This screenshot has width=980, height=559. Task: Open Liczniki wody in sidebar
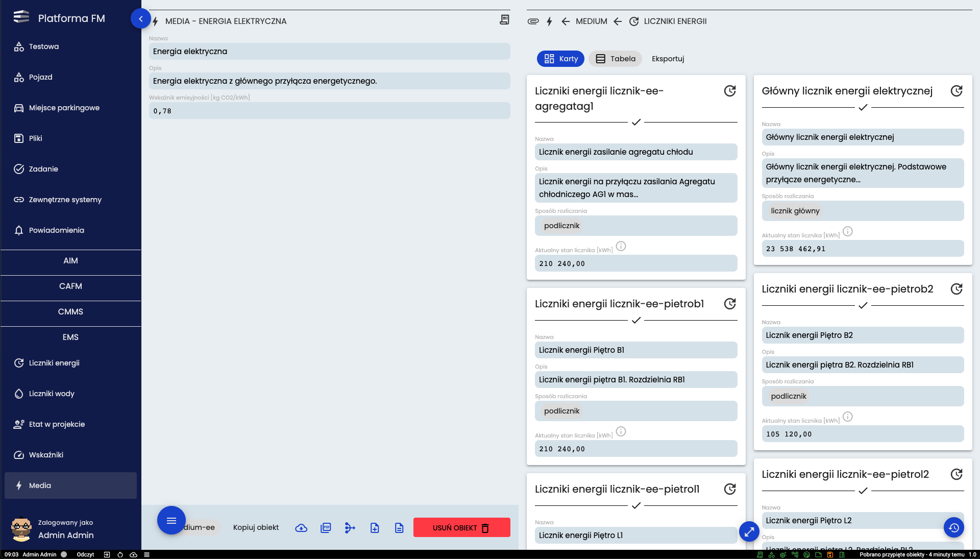click(x=70, y=394)
